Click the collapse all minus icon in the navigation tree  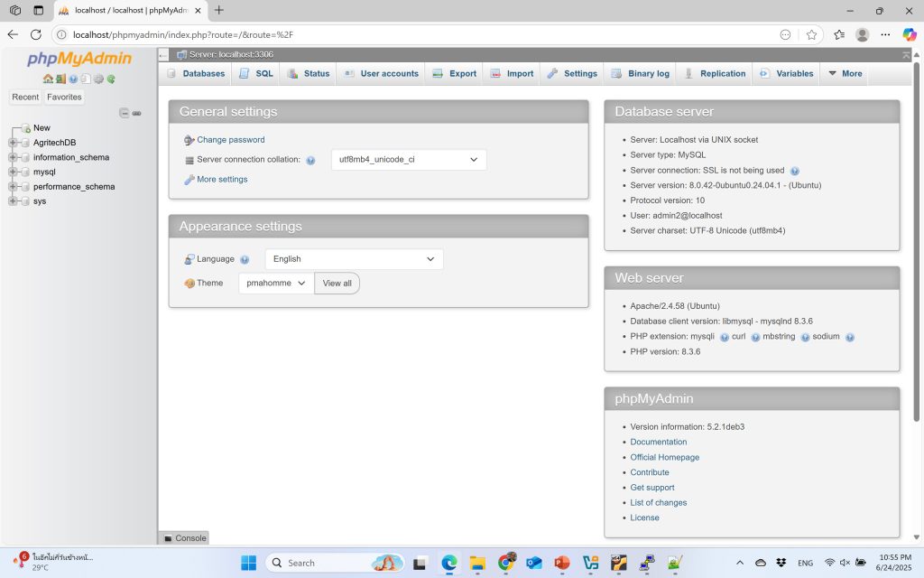point(124,113)
